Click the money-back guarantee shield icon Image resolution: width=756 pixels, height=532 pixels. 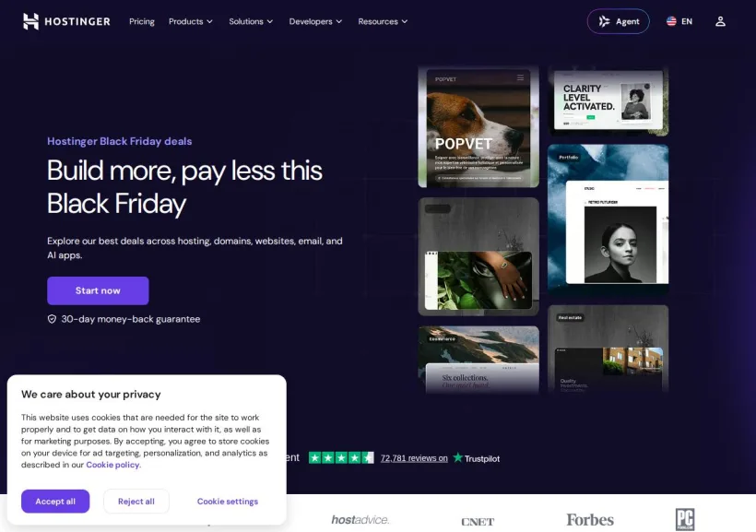[52, 319]
